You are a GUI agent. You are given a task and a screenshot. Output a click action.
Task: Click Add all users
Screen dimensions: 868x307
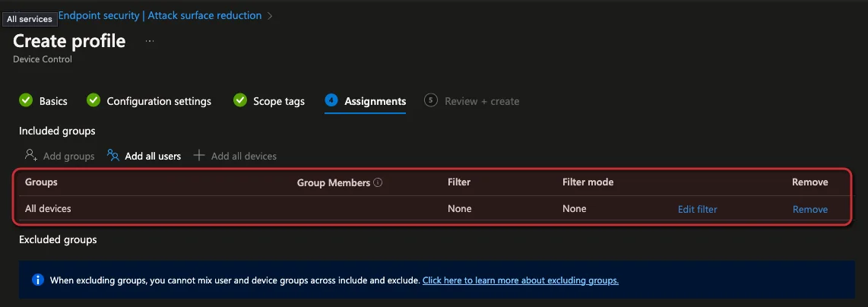(x=144, y=156)
